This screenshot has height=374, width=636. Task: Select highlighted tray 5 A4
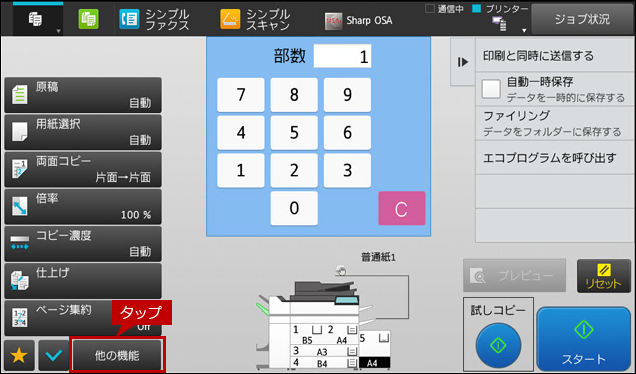[374, 363]
